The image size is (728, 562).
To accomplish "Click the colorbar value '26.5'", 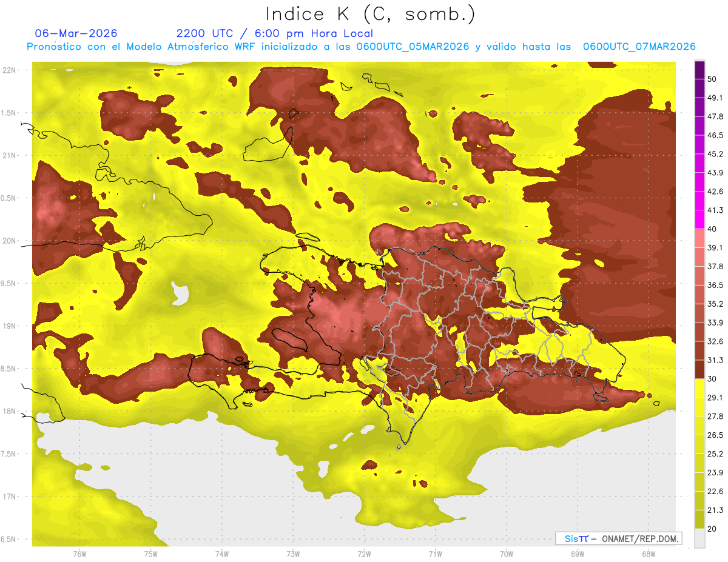I will (715, 435).
